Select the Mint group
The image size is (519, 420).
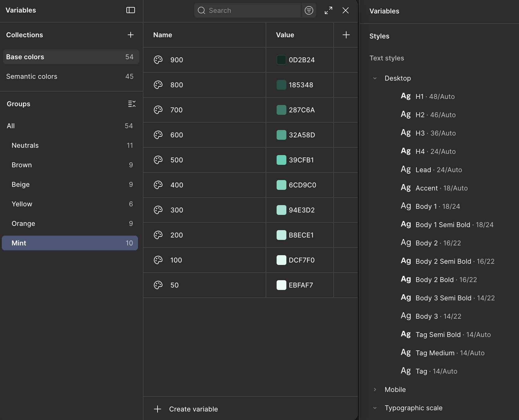pyautogui.click(x=70, y=243)
